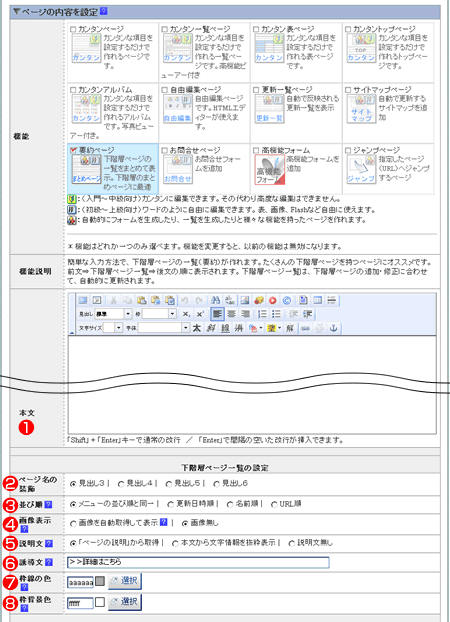Click the Copy icon in editor toolbar
The width and height of the screenshot is (450, 622).
tap(127, 300)
